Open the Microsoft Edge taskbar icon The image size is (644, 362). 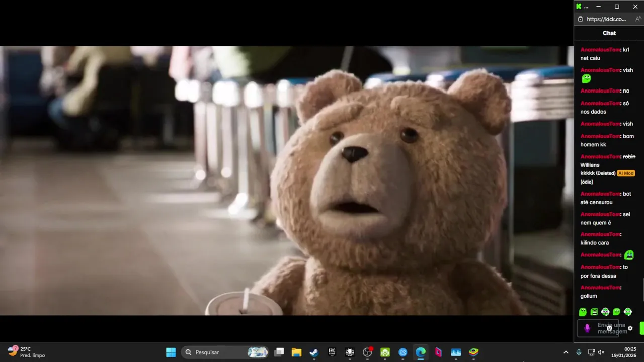click(420, 352)
